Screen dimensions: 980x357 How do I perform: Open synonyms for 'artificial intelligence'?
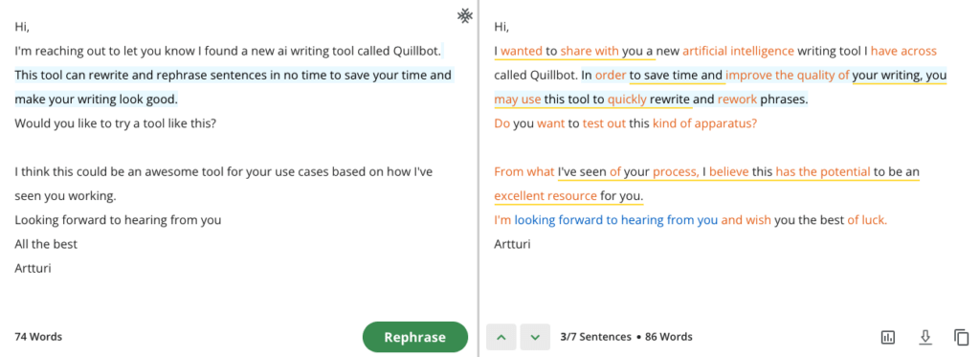[738, 52]
